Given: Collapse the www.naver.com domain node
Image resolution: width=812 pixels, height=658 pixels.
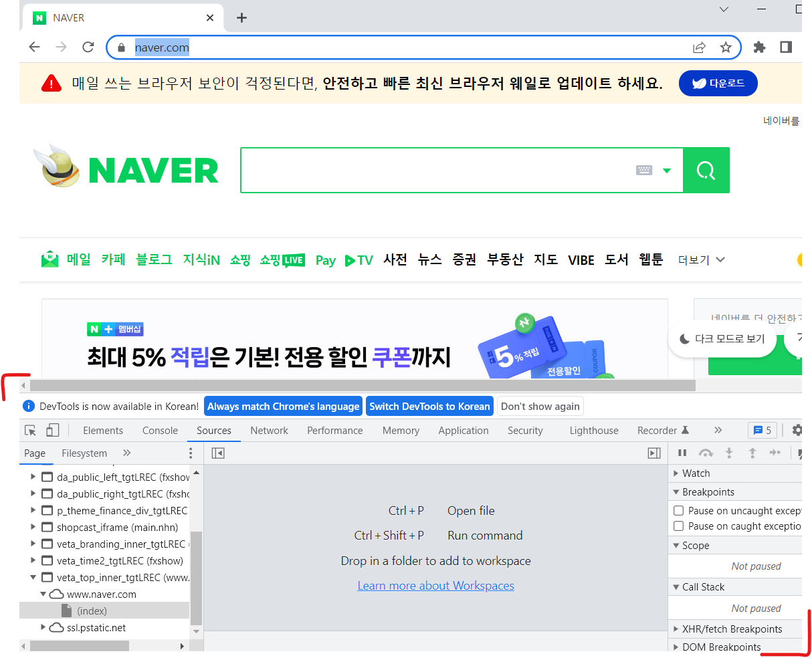Looking at the screenshot, I should coord(43,594).
